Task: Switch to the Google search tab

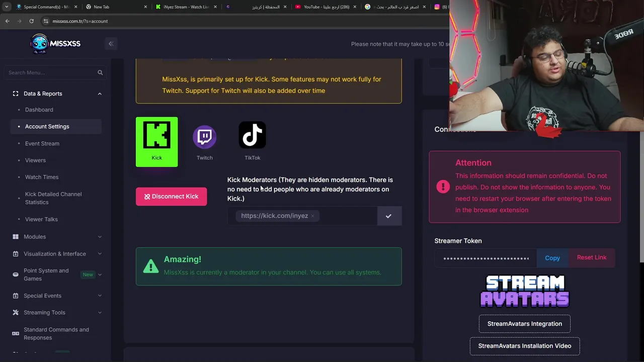Action: click(x=395, y=7)
